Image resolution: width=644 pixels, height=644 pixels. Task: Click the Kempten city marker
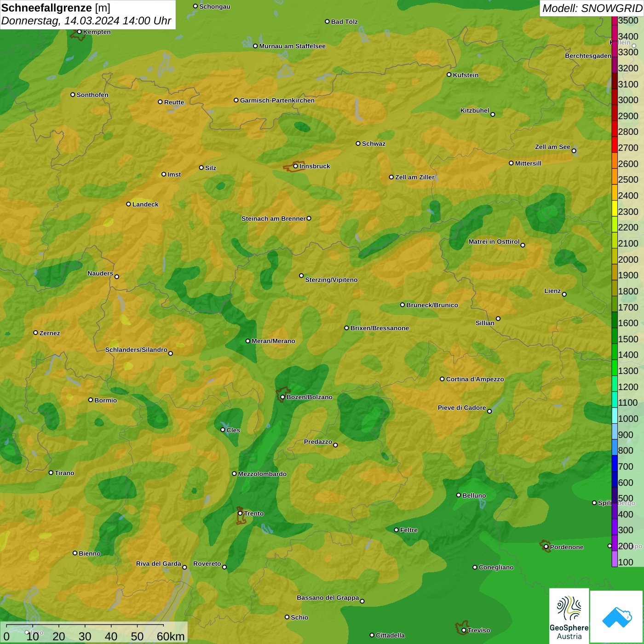point(79,32)
